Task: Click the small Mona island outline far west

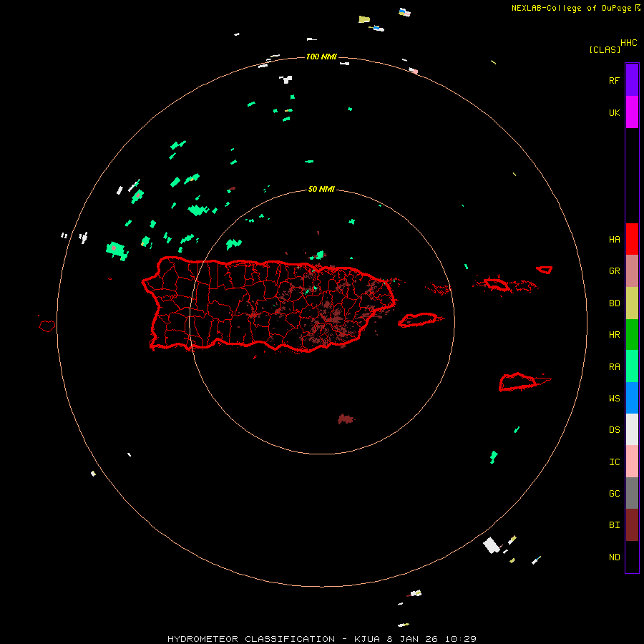Action: coord(47,326)
